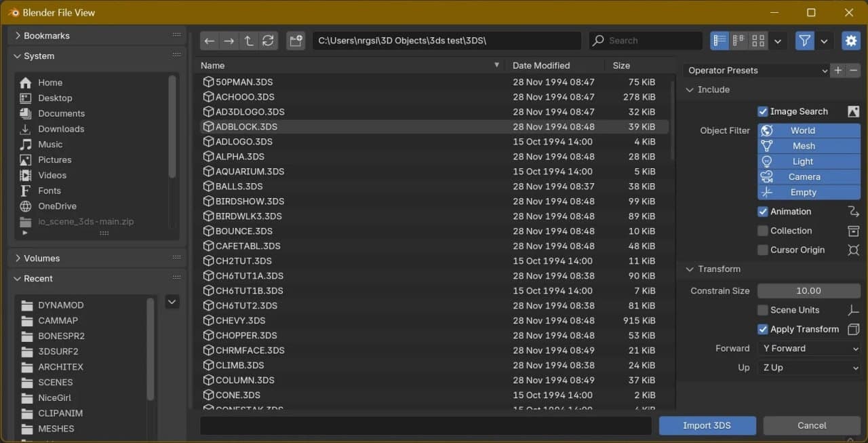Click the Import 3DS button
Image resolution: width=868 pixels, height=443 pixels.
coord(707,425)
